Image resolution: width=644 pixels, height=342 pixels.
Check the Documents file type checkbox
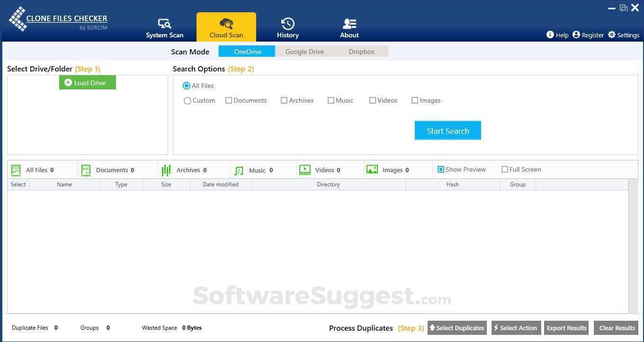pos(229,100)
